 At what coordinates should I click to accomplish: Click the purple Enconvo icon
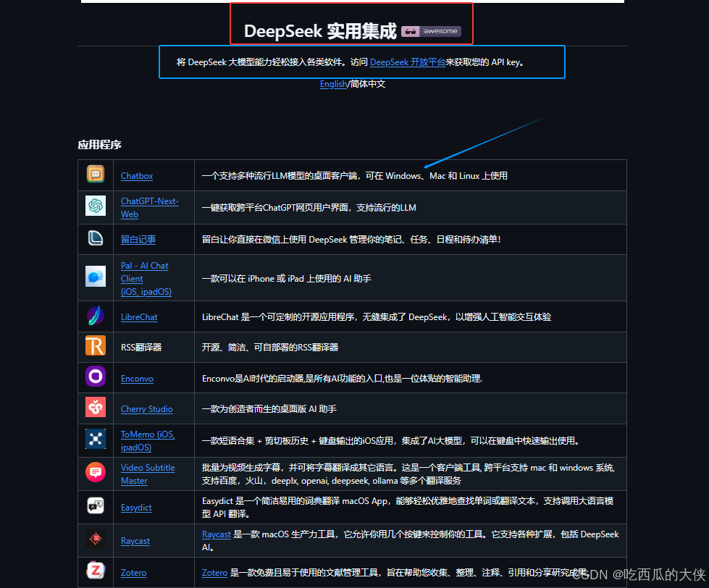(96, 376)
